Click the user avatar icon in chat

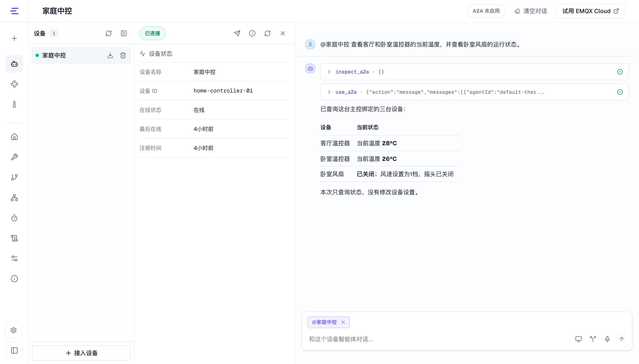point(310,45)
